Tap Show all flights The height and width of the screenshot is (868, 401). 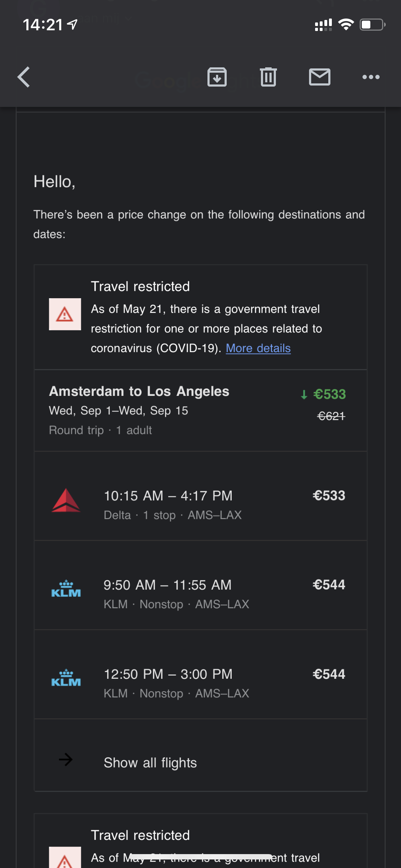[150, 763]
